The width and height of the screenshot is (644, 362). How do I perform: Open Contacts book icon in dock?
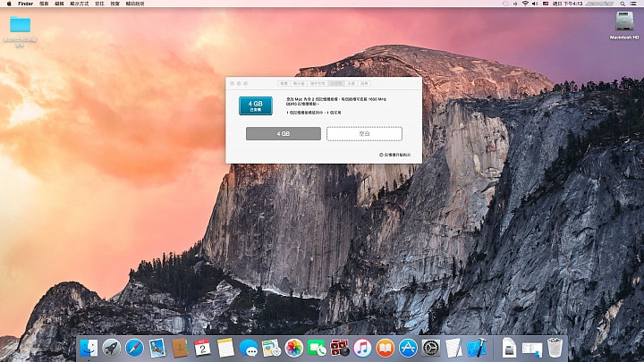(180, 348)
